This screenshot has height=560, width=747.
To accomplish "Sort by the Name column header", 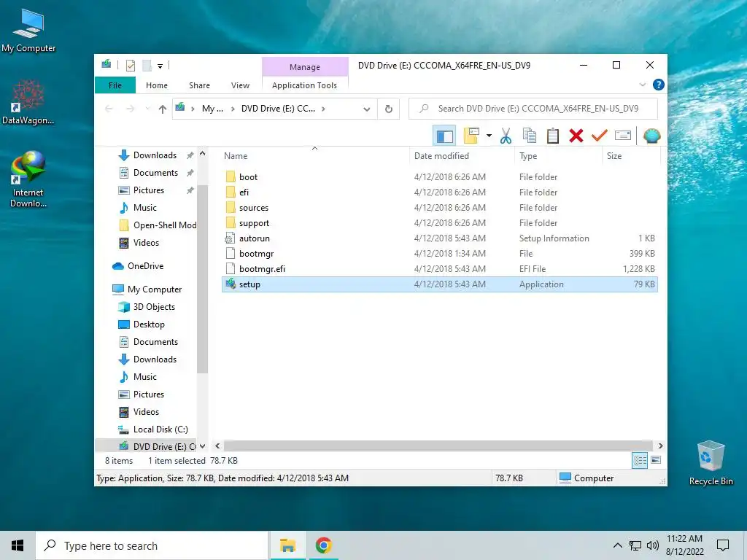I will (x=314, y=156).
